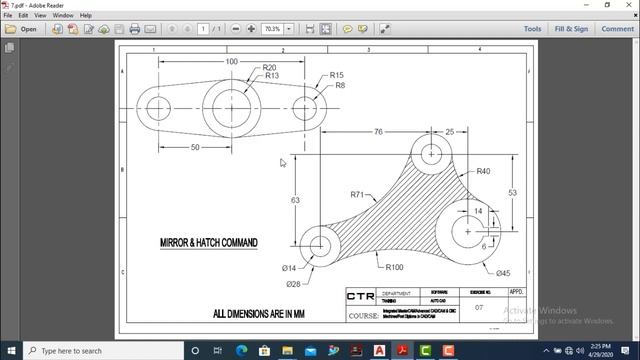Click the edit/sign document icon
The width and height of the screenshot is (640, 360).
pos(89,29)
